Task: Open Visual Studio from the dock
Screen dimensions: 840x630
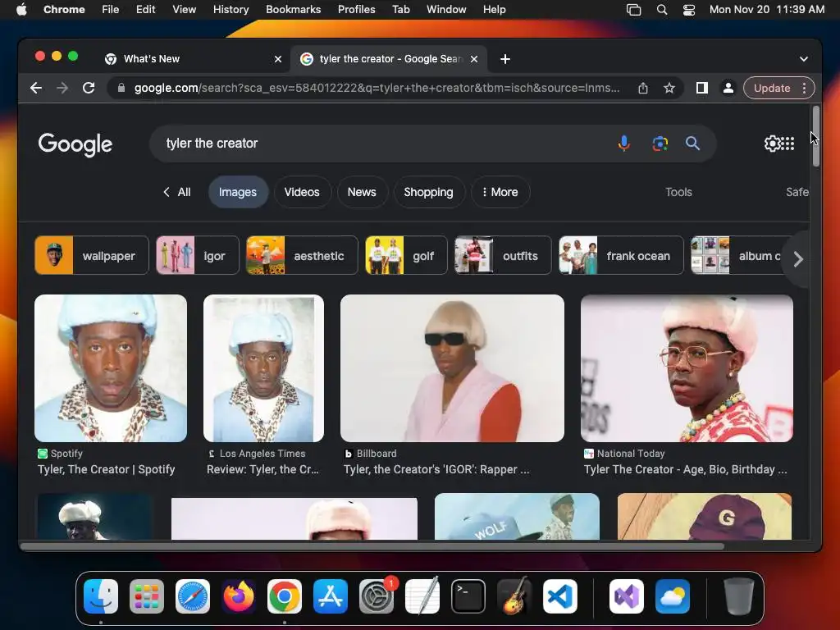Action: (626, 596)
